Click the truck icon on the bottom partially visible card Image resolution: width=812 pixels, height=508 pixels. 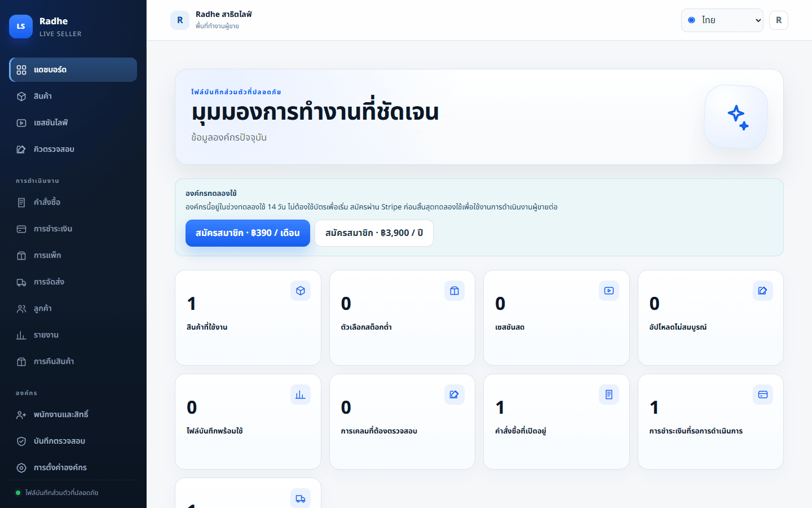(301, 498)
